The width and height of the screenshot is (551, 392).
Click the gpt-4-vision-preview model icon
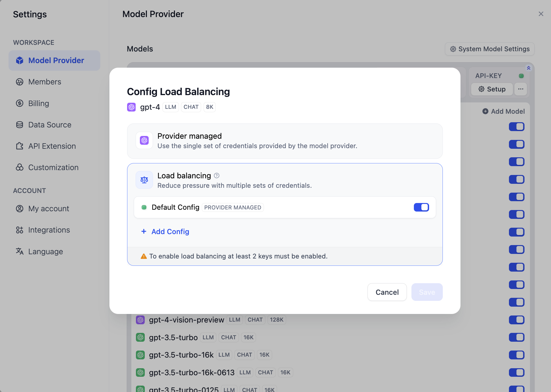140,320
